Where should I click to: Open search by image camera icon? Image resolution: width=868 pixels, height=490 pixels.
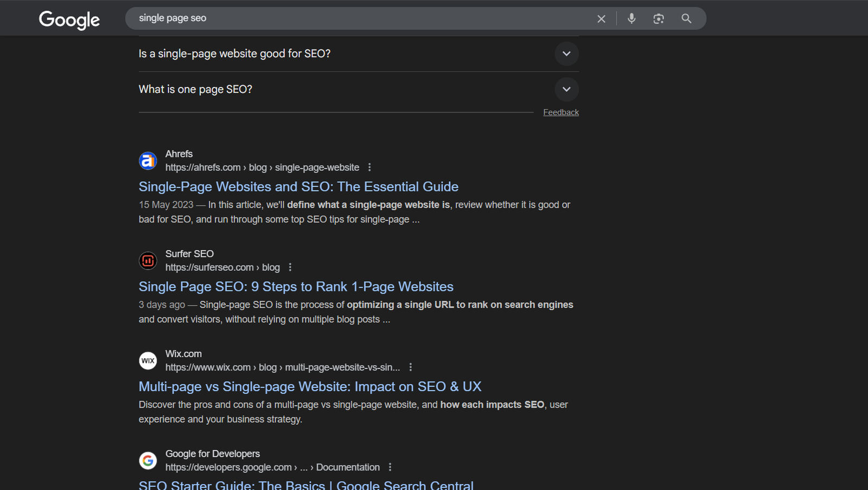click(659, 18)
